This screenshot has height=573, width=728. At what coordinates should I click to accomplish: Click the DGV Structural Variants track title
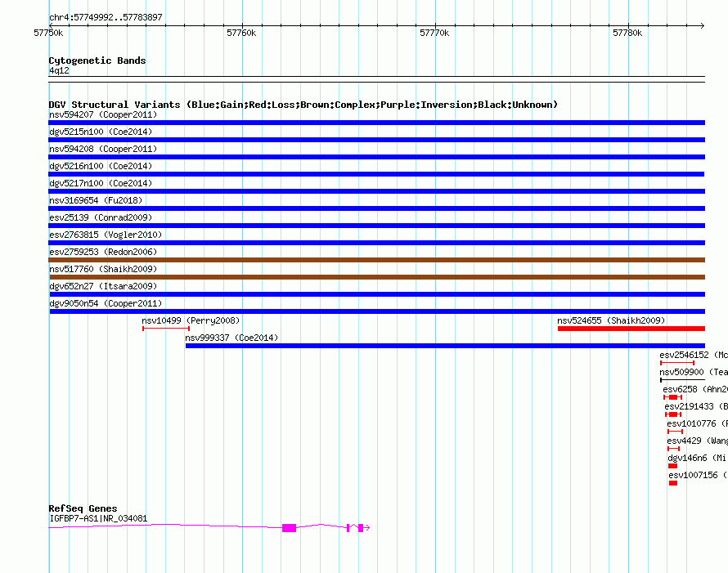[303, 105]
